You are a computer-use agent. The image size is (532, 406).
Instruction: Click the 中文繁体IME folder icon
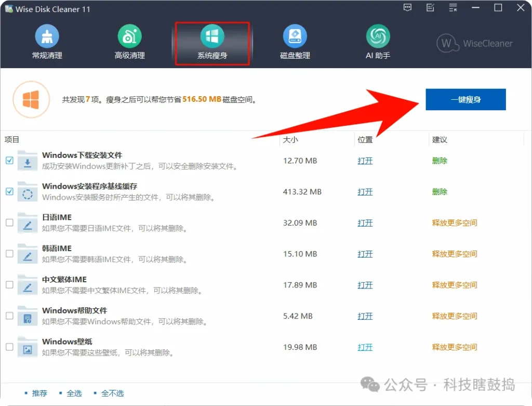(28, 285)
